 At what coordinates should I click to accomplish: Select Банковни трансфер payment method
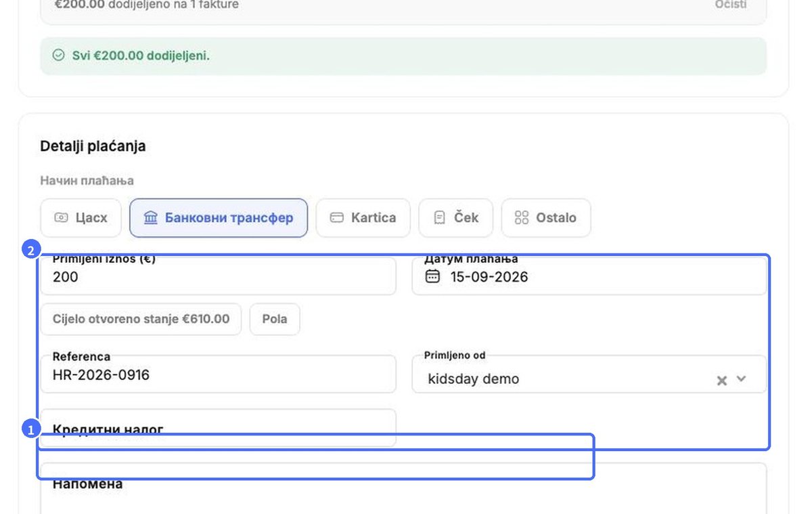[x=219, y=218]
